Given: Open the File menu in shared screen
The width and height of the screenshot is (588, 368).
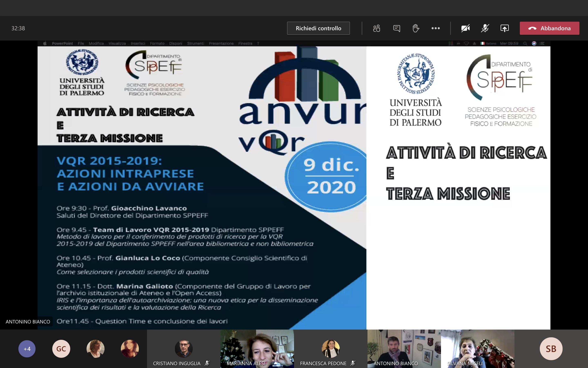Looking at the screenshot, I should pos(81,43).
